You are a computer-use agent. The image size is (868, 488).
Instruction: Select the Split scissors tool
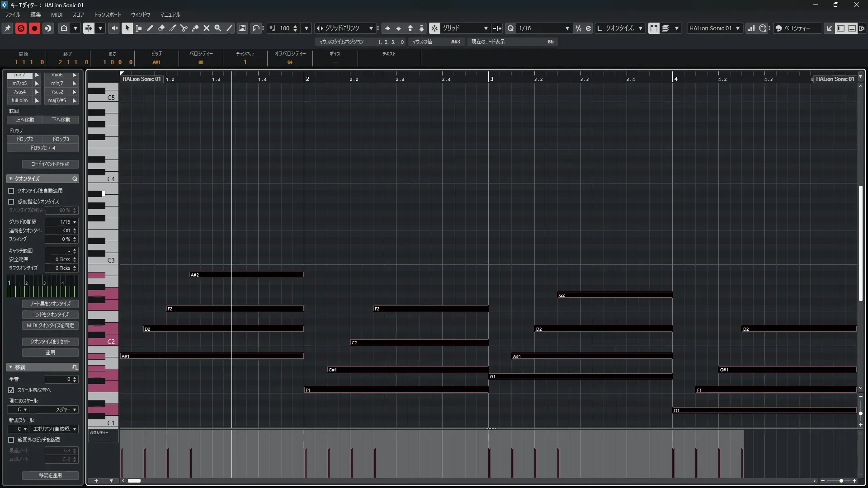point(184,28)
